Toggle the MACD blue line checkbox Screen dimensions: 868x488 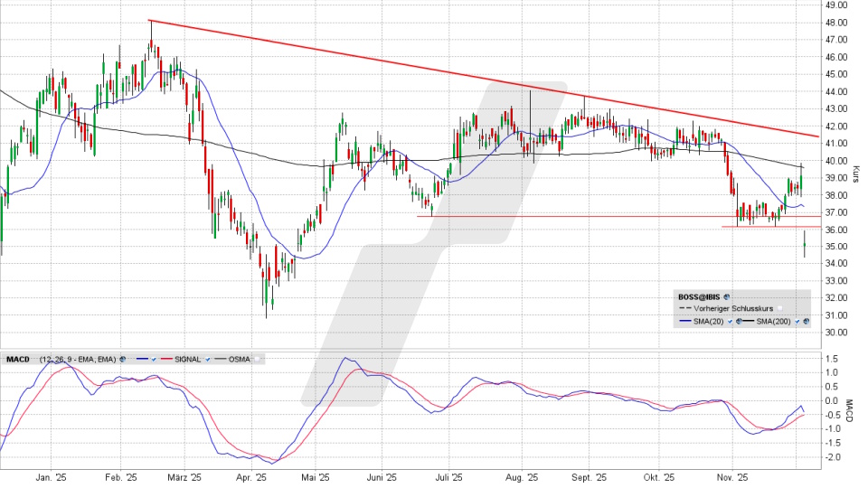[x=156, y=359]
